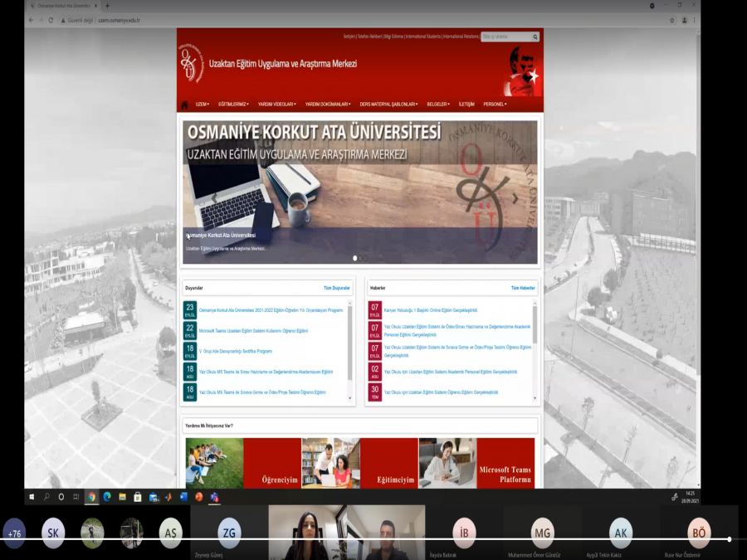This screenshot has height=560, width=747.
Task: Click the woman with headphones thumbnail
Action: [447, 463]
